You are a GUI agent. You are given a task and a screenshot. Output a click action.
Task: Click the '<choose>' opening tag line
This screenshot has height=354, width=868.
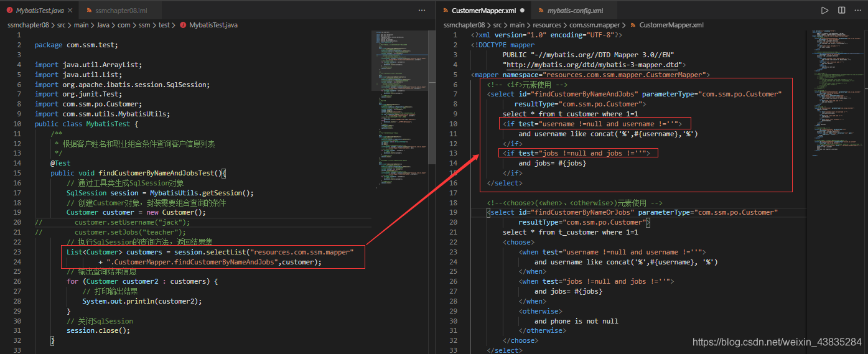pos(518,242)
